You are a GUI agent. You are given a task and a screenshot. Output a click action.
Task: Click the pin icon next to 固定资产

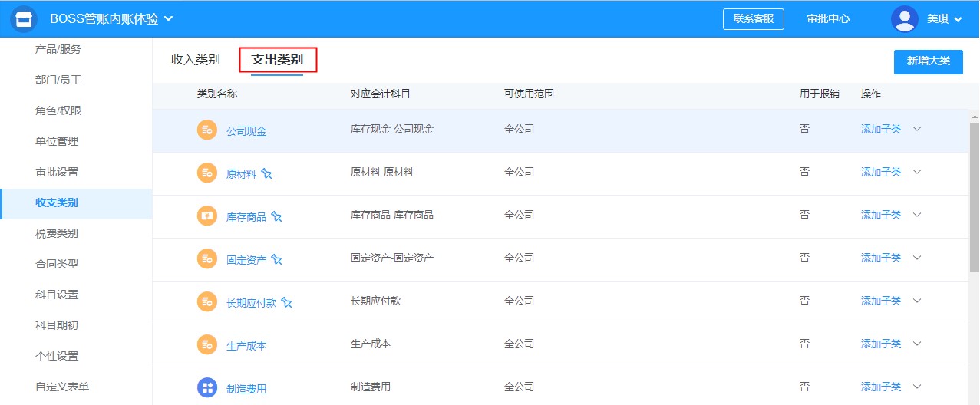[276, 260]
